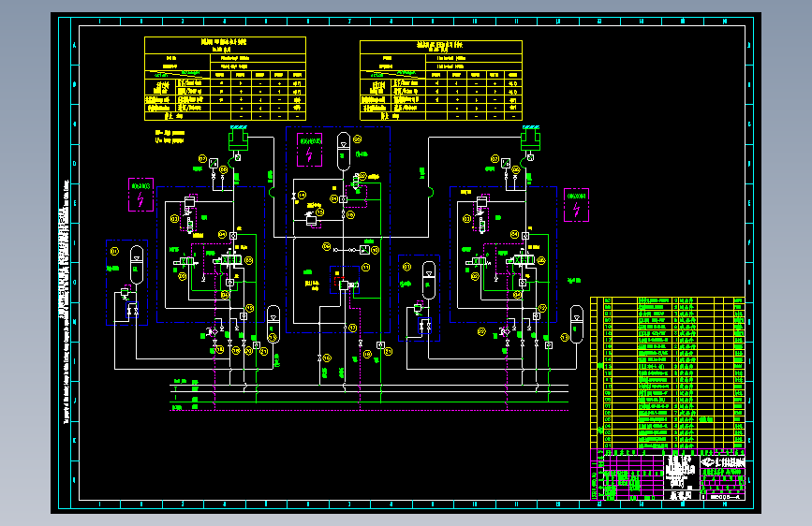Viewport: 812px width, 526px height.
Task: Pick the left circuit's four-way directional valve
Action: (230, 260)
